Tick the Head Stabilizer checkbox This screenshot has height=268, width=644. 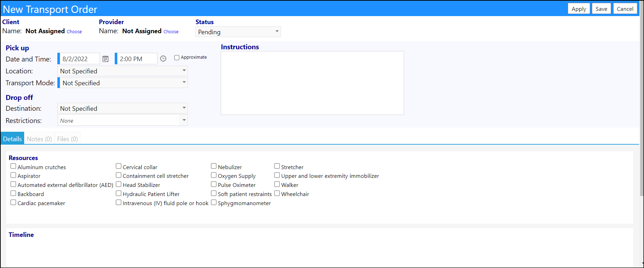[x=119, y=184]
